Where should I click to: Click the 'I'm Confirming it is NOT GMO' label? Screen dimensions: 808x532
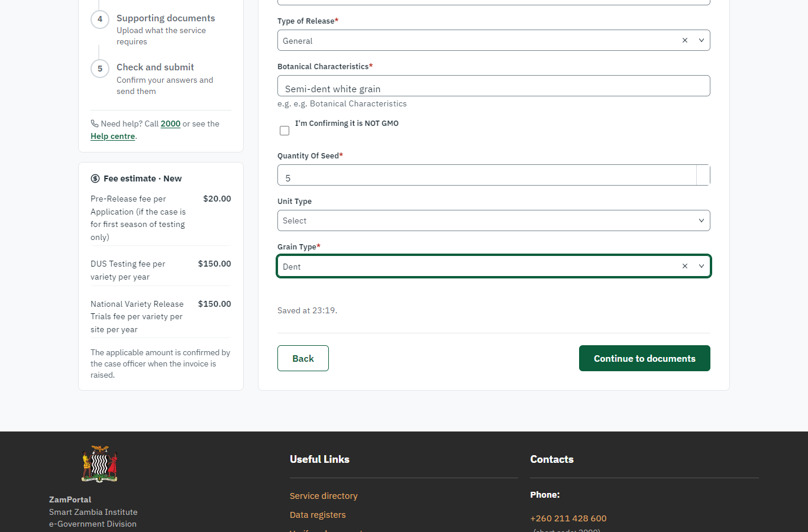point(347,123)
